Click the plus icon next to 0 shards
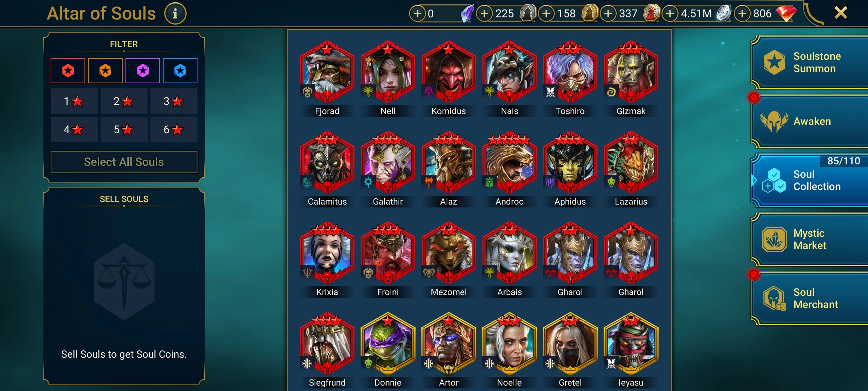The image size is (868, 391). [417, 14]
